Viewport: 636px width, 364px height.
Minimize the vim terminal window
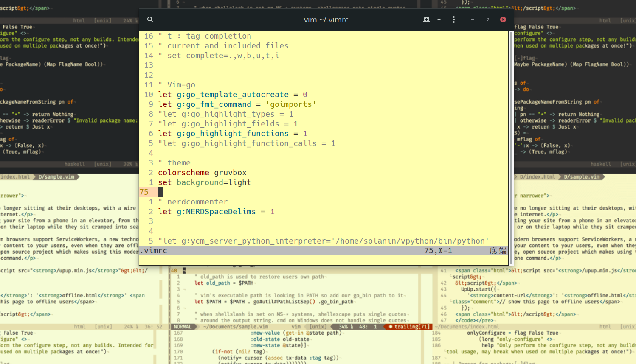point(473,20)
